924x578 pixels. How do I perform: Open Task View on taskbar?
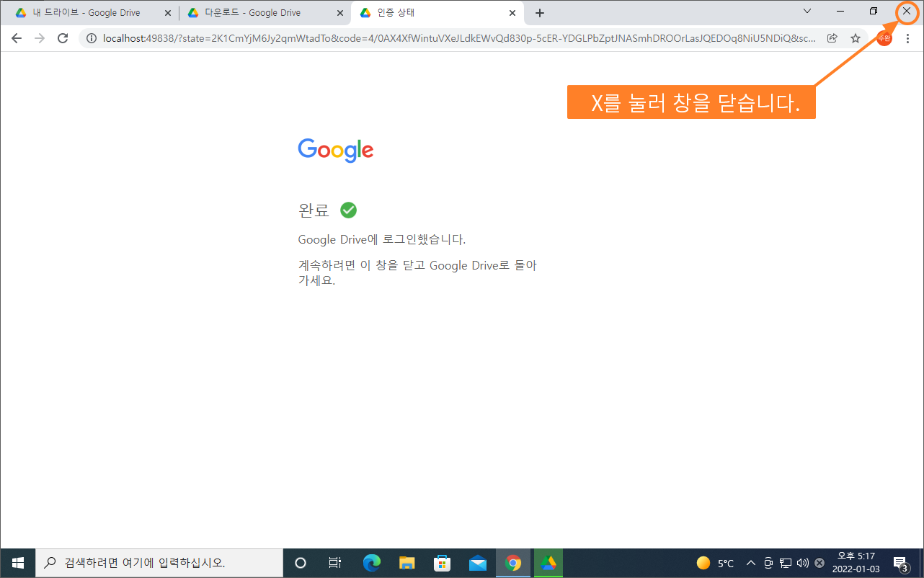[334, 563]
